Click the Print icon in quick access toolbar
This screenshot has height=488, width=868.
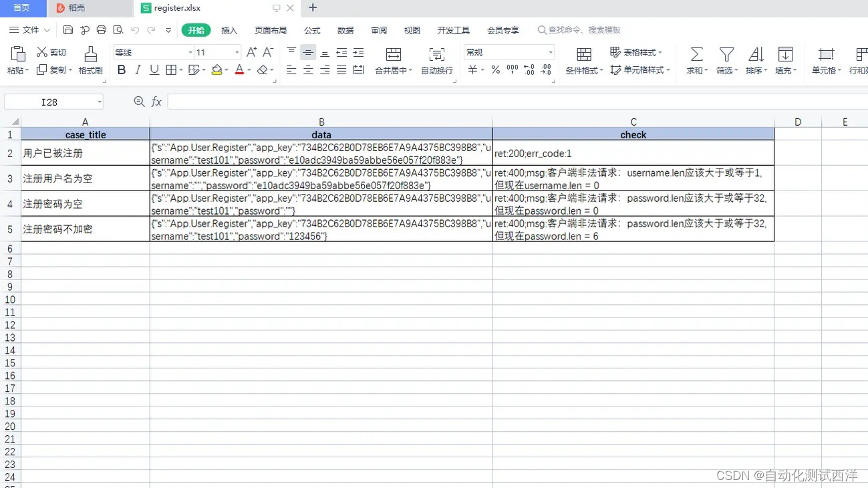pyautogui.click(x=102, y=30)
